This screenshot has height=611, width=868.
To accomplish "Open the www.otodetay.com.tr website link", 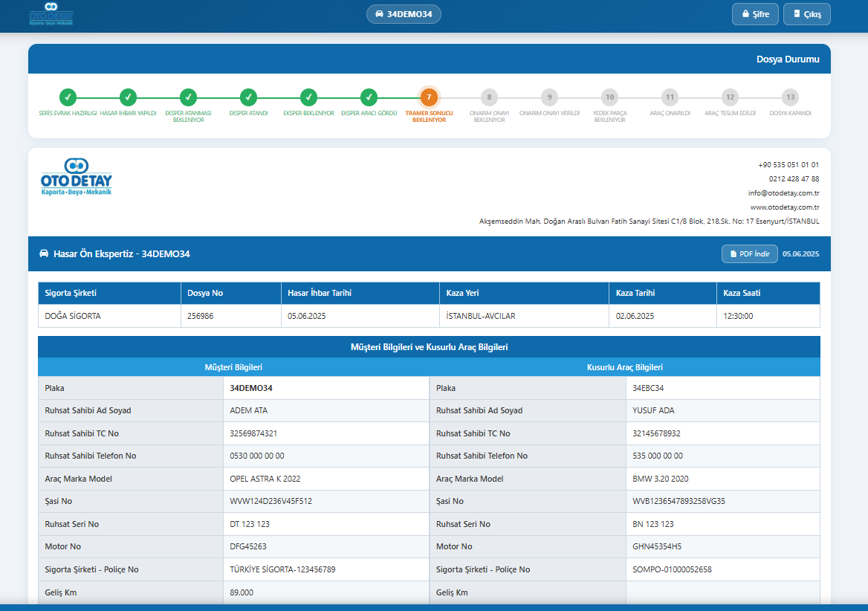I will click(784, 207).
